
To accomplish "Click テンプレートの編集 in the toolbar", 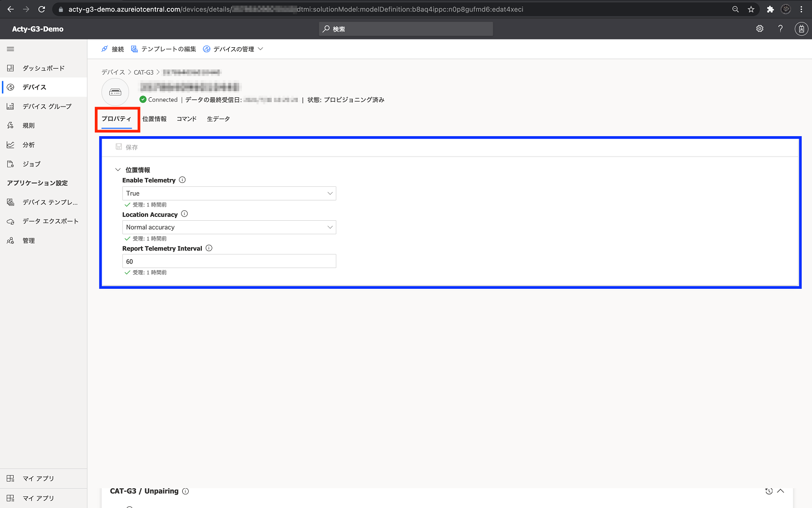I will (163, 49).
